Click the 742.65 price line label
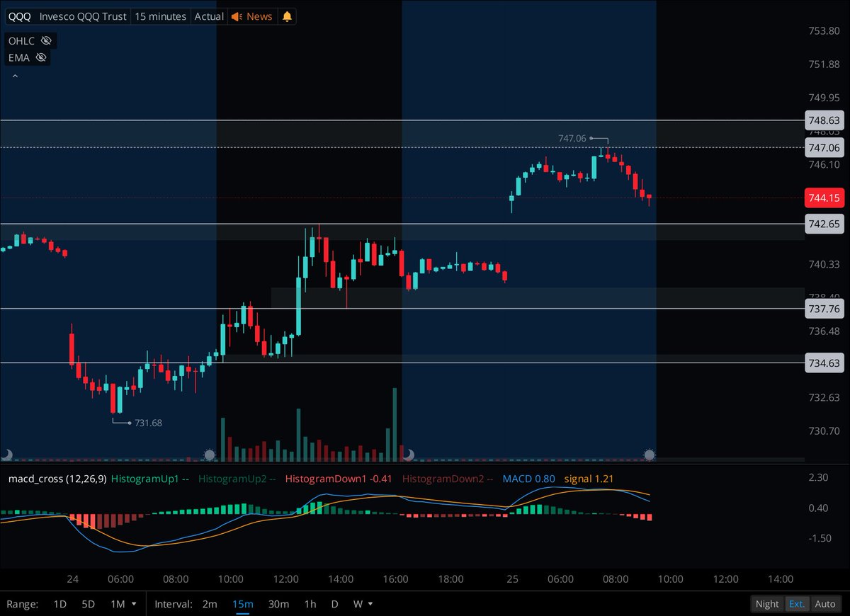Image resolution: width=850 pixels, height=616 pixels. tap(823, 224)
